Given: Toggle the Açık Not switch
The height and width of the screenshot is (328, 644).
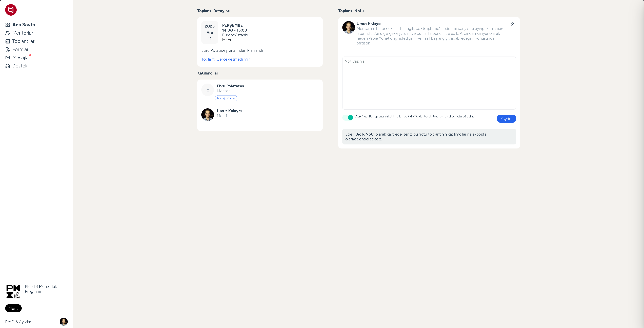Looking at the screenshot, I should [348, 118].
